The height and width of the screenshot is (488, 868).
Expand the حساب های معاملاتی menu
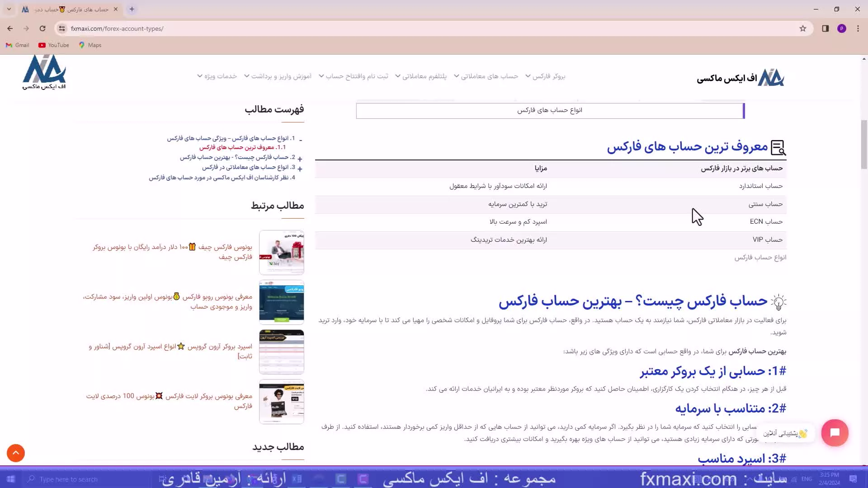486,76
